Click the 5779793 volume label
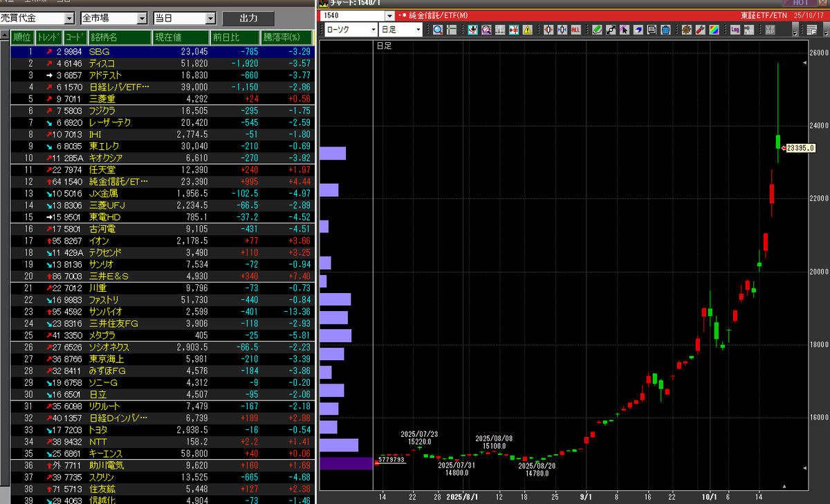 pyautogui.click(x=391, y=459)
